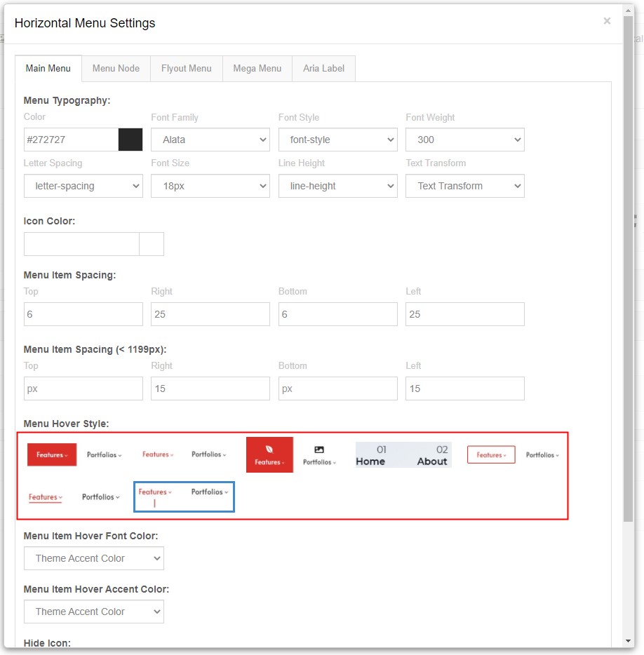Edit the menu color hex field #272727
Image resolution: width=644 pixels, height=655 pixels.
point(71,140)
